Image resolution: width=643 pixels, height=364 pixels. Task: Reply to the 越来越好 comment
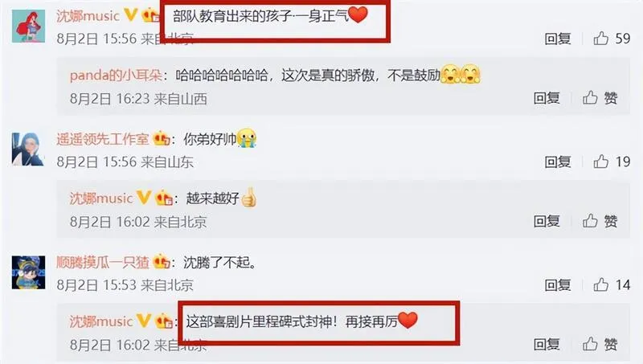[x=547, y=221]
